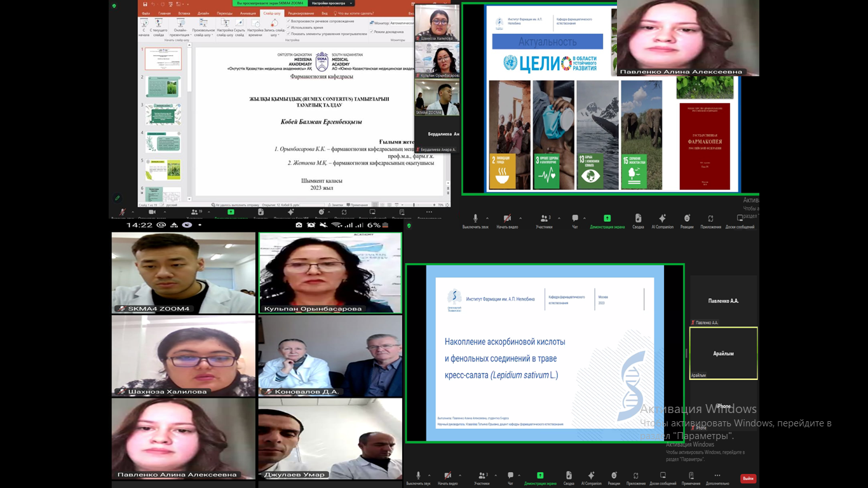The height and width of the screenshot is (488, 868).
Task: Select slide 2 thumbnail in PowerPoint panel
Action: coord(163,86)
